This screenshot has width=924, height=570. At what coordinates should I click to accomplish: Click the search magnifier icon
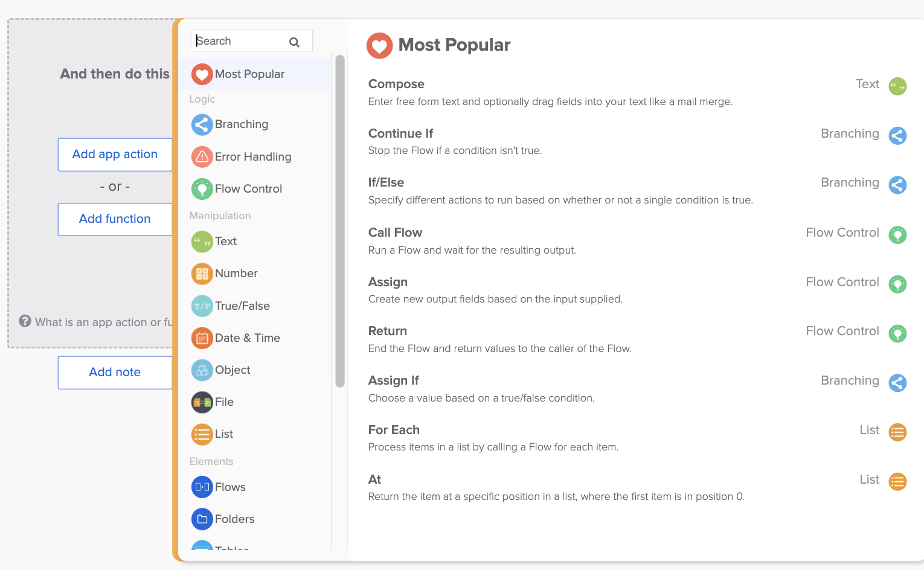point(294,42)
